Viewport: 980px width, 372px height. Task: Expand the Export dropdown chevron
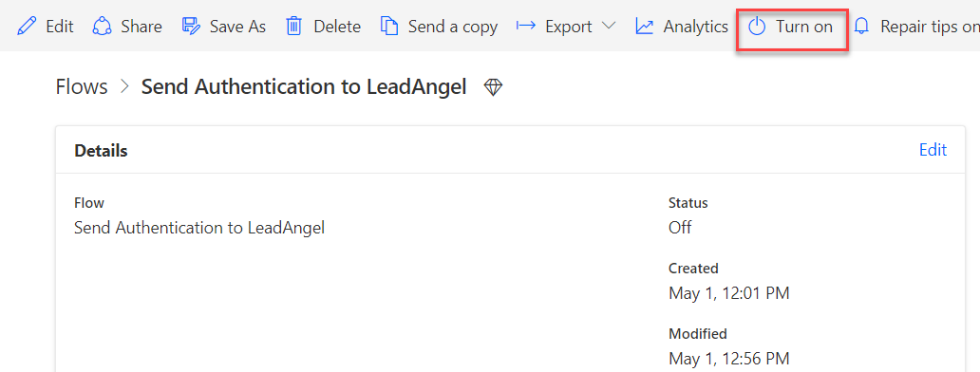609,27
